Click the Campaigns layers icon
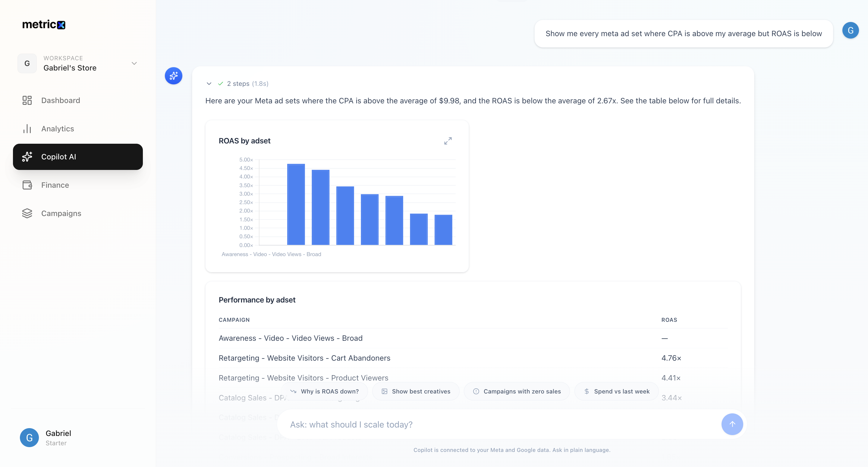Screen dimensions: 868x467 [x=27, y=213]
